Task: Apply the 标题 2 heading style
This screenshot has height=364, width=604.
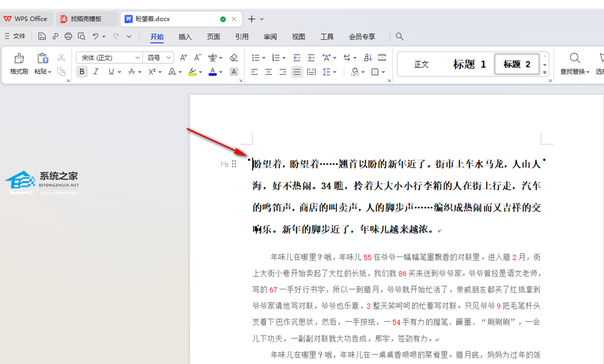Action: coord(517,64)
